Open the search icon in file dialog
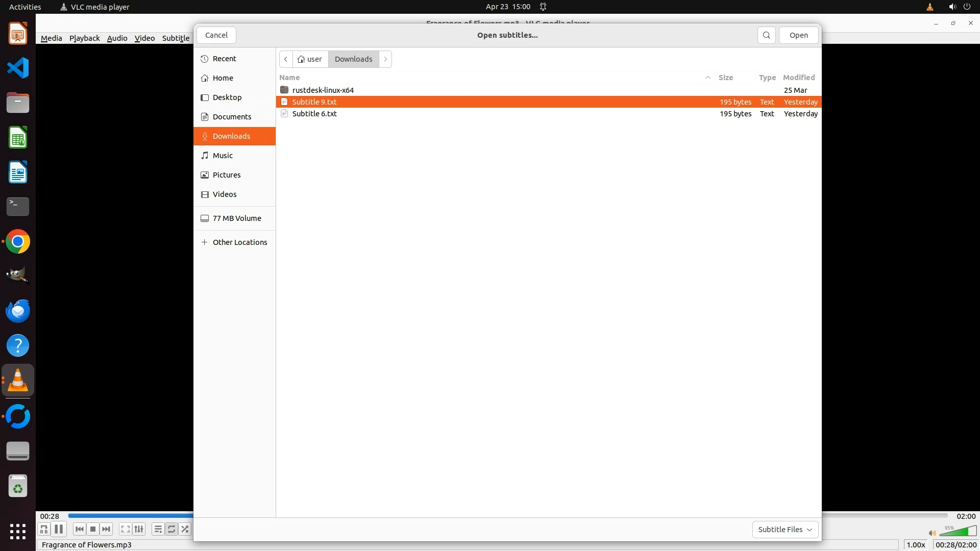The width and height of the screenshot is (980, 551). point(766,35)
